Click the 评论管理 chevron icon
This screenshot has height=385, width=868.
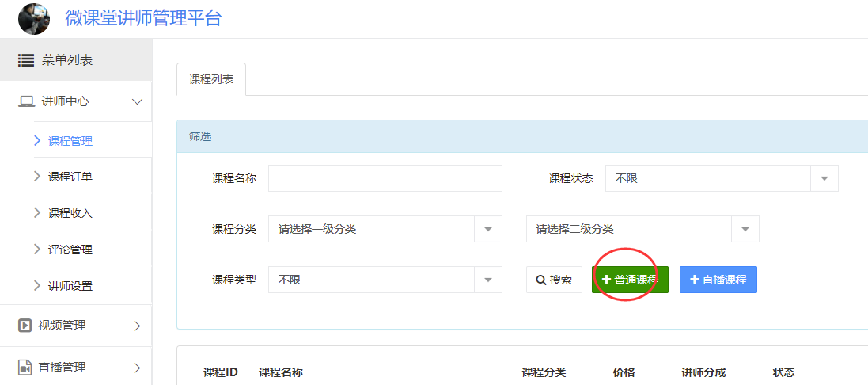coord(37,250)
